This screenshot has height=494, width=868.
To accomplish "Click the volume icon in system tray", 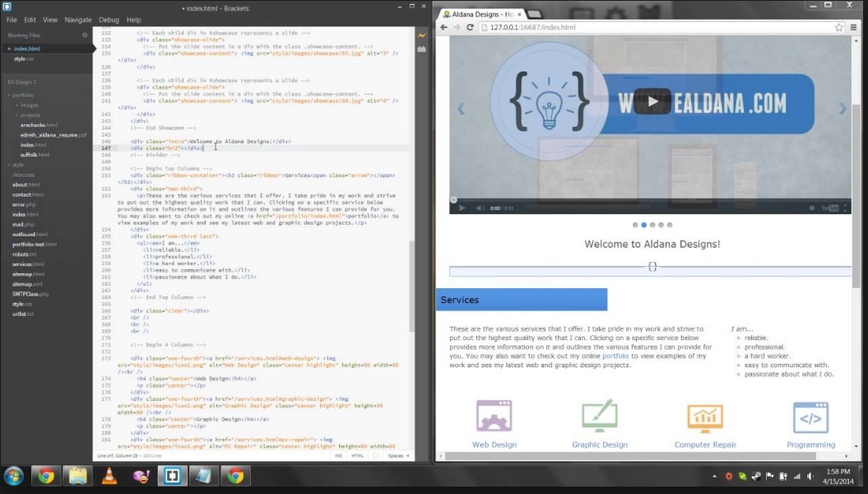I will tap(810, 476).
